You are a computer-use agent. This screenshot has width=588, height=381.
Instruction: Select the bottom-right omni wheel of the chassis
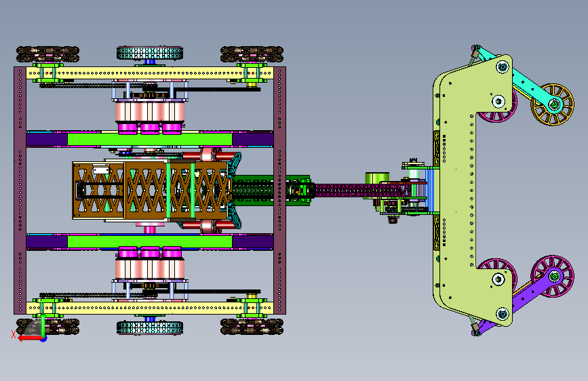(x=252, y=327)
